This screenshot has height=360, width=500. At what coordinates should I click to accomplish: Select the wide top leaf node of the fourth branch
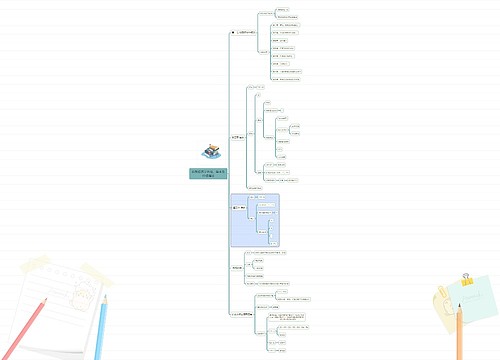(x=270, y=253)
